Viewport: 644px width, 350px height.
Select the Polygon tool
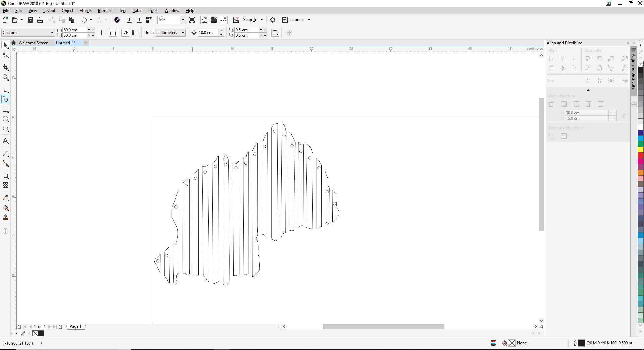pos(5,129)
